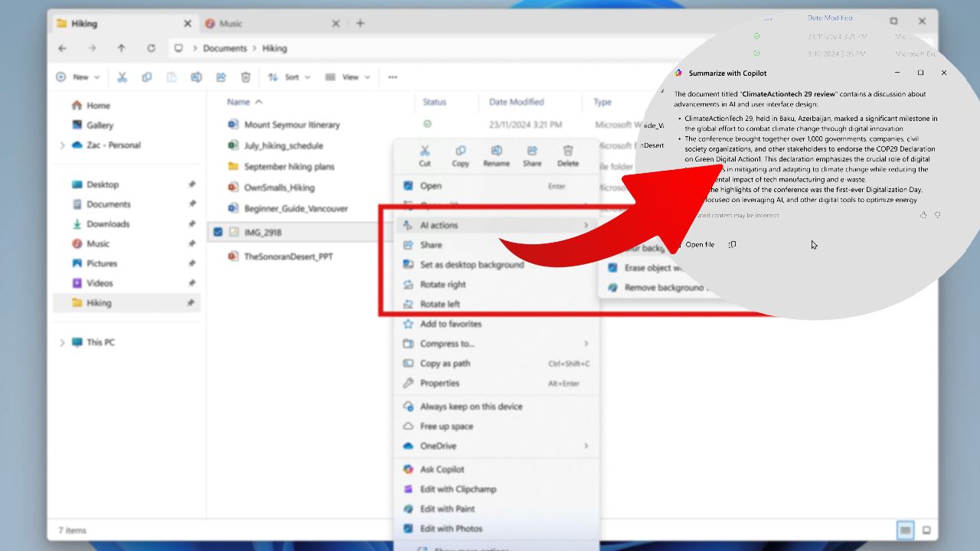Open Pictures in the sidebar
The image size is (980, 551).
point(102,263)
